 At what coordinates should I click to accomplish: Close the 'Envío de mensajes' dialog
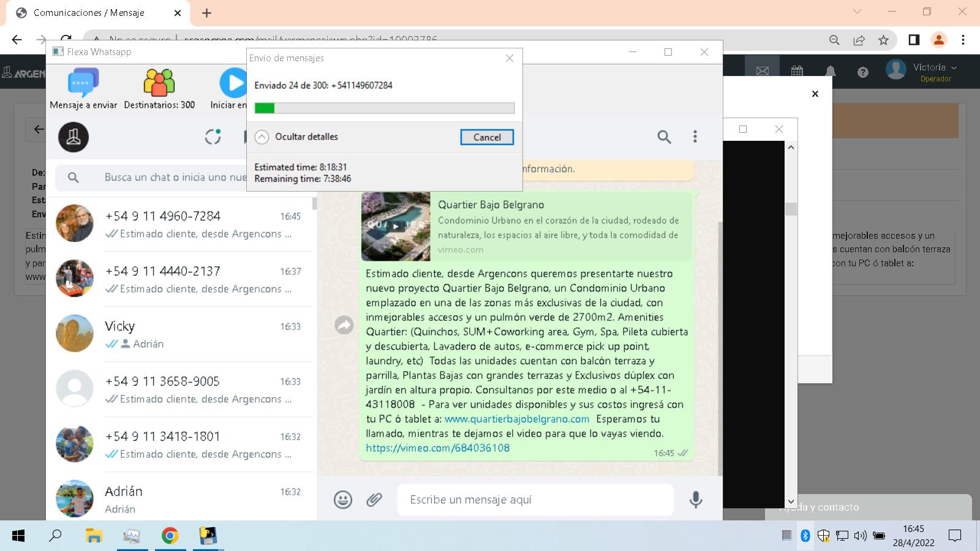coord(510,58)
